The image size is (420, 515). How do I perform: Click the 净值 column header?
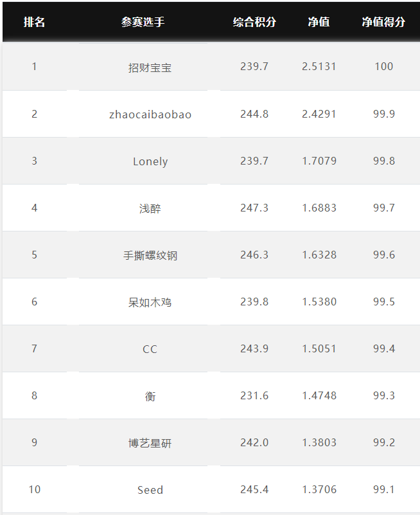[319, 22]
